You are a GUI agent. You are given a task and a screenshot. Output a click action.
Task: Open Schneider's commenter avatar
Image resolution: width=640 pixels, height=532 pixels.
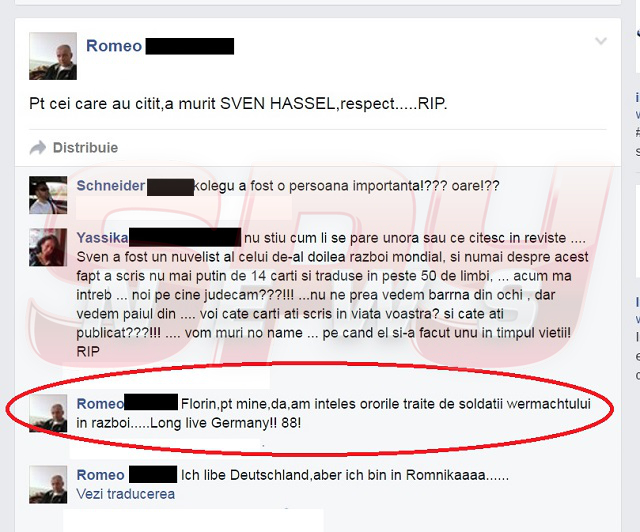tap(48, 195)
